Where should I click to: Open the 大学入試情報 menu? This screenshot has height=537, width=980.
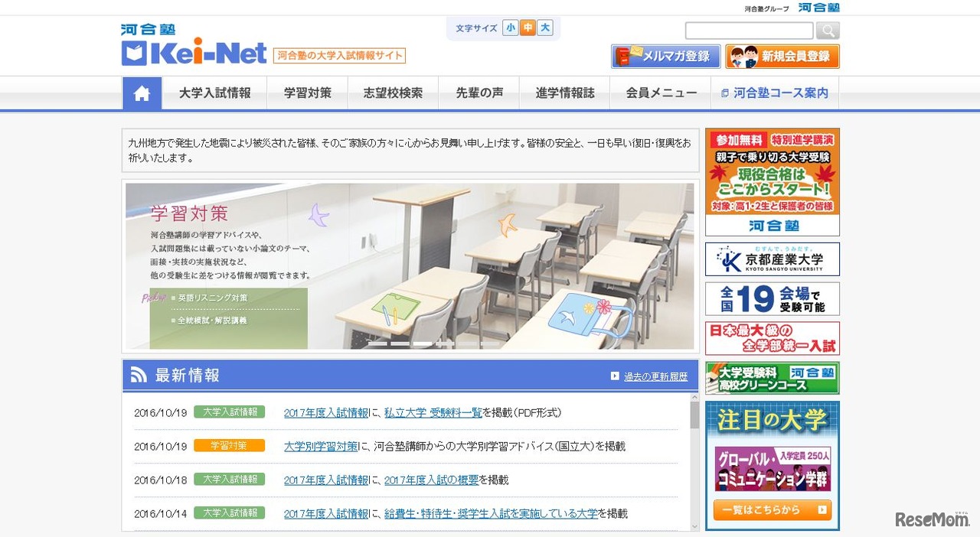[x=214, y=93]
